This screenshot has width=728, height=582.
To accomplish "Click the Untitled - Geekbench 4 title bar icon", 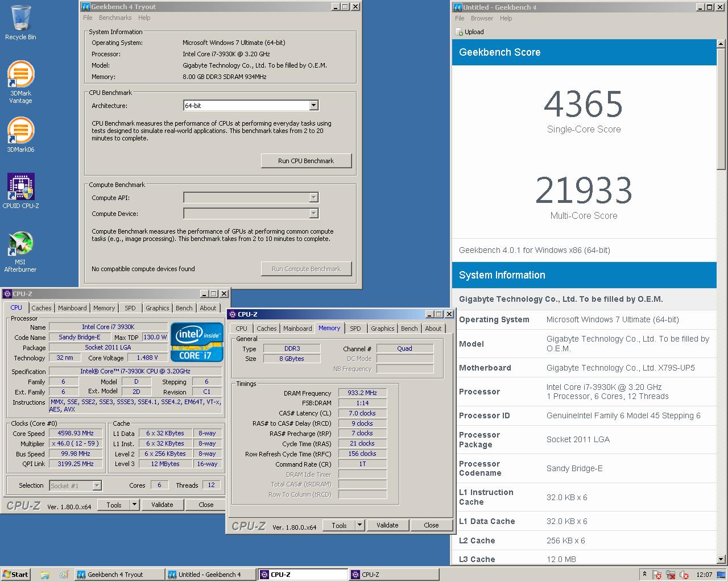I will point(458,7).
